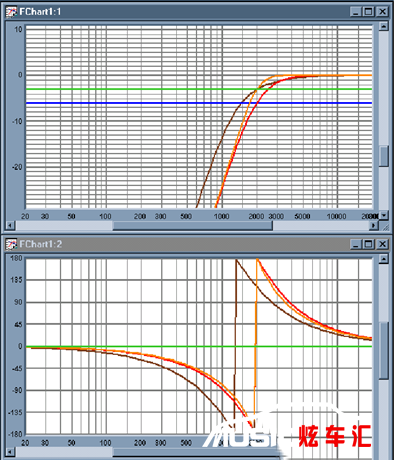Click right arrow of magnitude chart horizontal scrollbar
The image size is (394, 460).
tap(374, 226)
